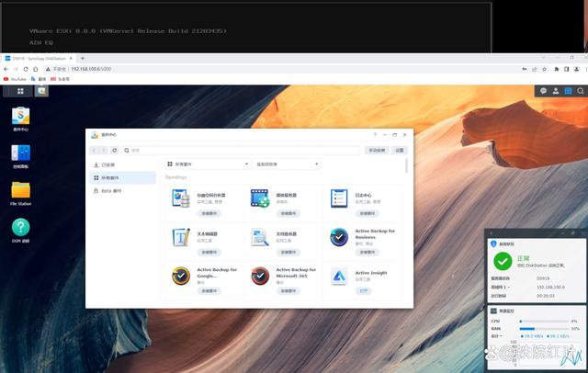Open the DSM main menu grid
The image size is (588, 373).
coord(15,90)
